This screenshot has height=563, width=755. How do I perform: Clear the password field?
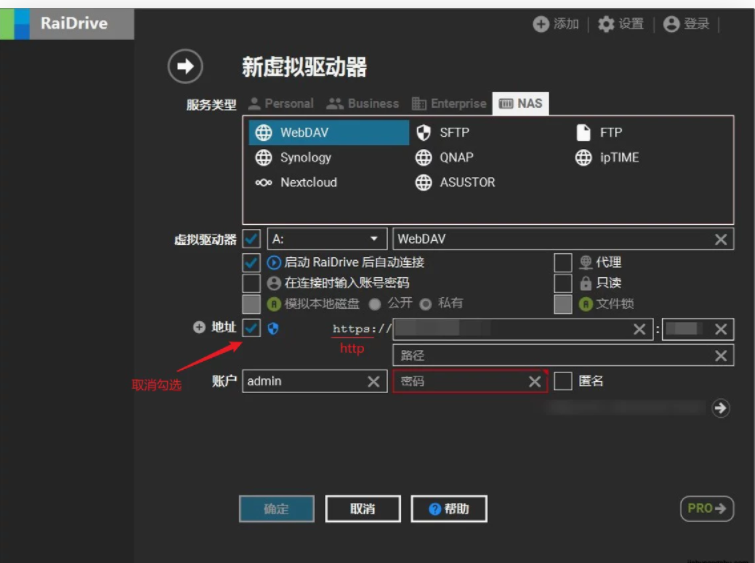[534, 382]
